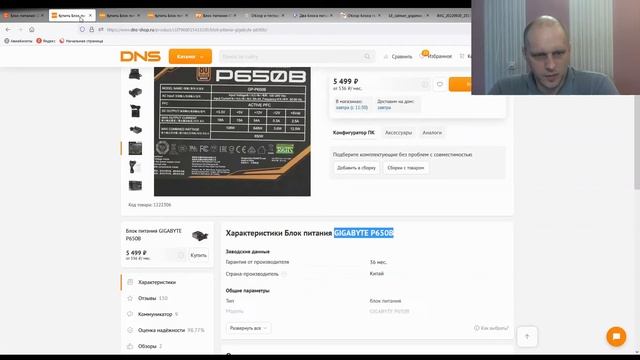Open the orange Каталог button
Image resolution: width=640 pixels, height=360 pixels.
point(190,56)
